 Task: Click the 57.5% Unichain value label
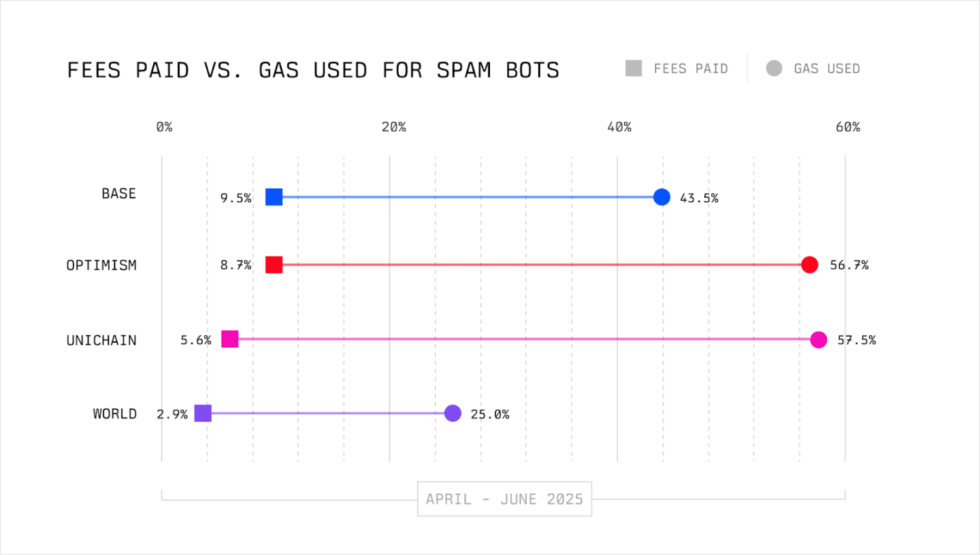[x=856, y=340]
